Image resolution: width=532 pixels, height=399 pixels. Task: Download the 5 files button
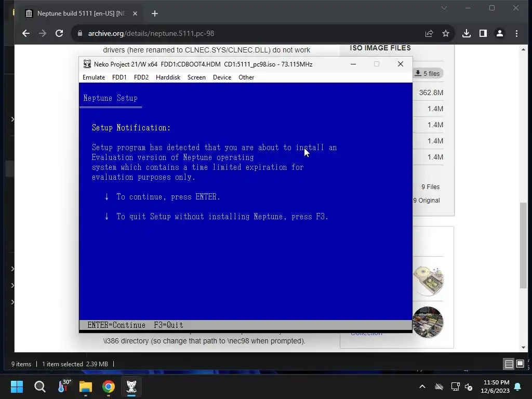click(428, 73)
